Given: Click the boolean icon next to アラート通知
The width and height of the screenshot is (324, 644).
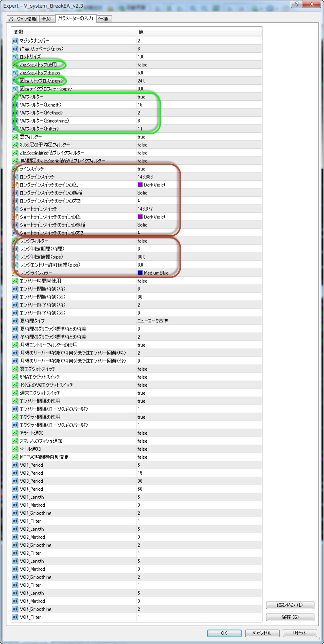Looking at the screenshot, I should tap(15, 433).
